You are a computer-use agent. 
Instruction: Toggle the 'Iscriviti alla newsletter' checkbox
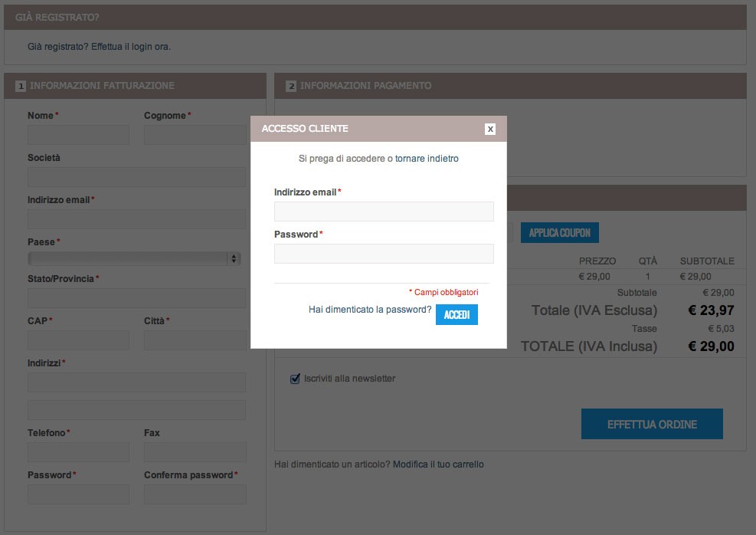click(x=295, y=379)
